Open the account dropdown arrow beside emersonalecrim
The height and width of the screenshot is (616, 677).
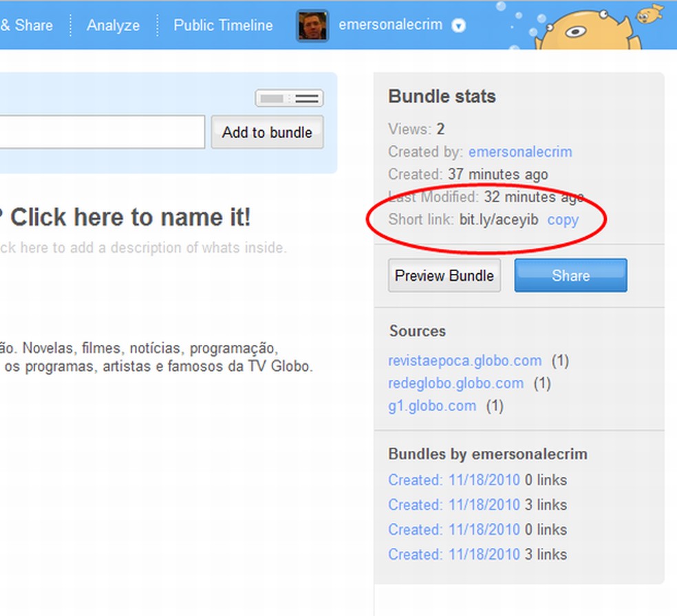pos(458,26)
